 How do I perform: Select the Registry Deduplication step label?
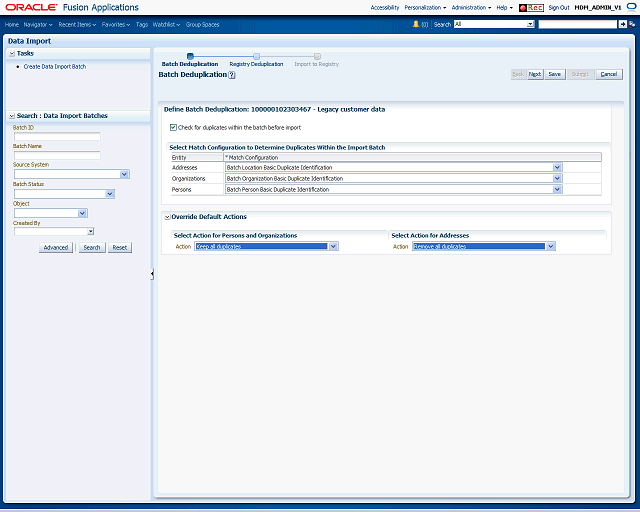[256, 64]
